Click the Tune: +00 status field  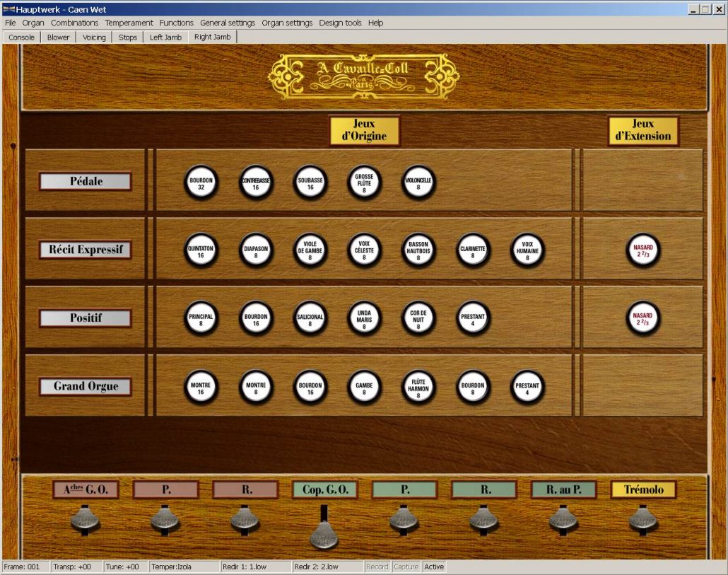125,567
